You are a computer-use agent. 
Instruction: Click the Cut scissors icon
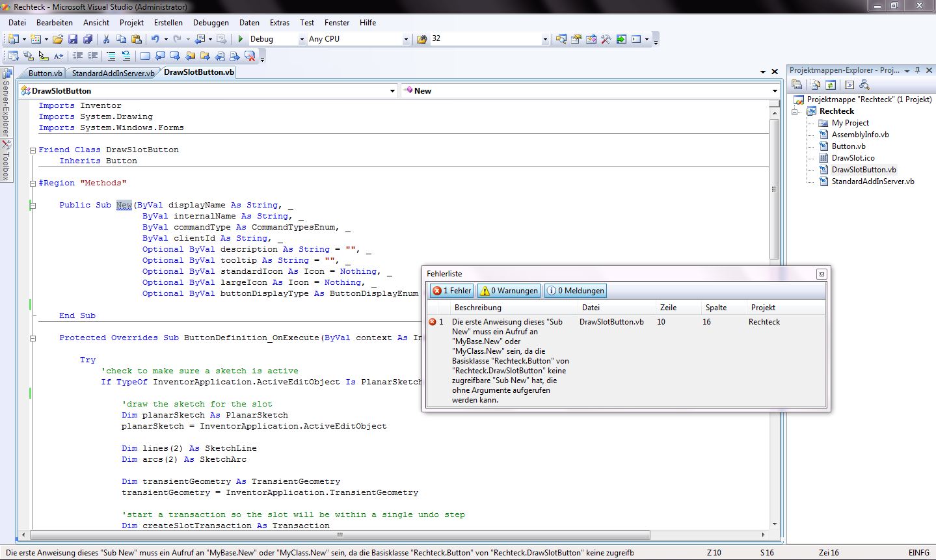click(x=106, y=39)
